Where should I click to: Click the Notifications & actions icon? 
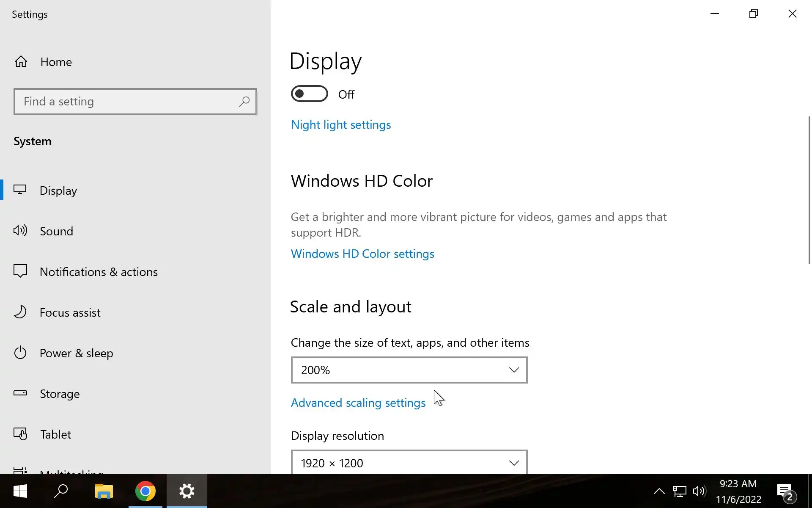click(20, 271)
